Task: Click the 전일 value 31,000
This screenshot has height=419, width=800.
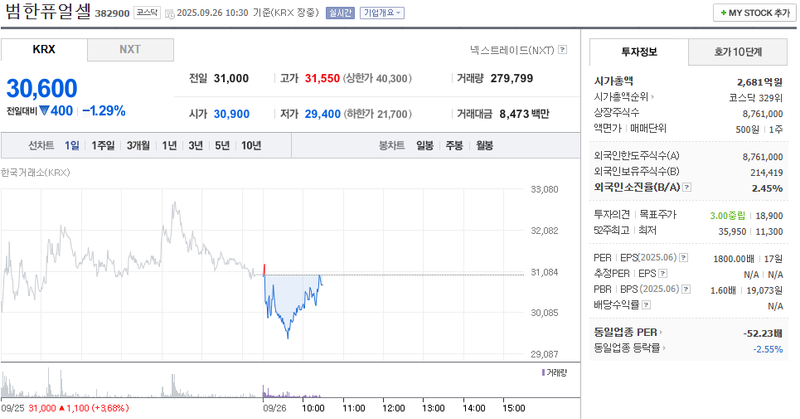Action: pyautogui.click(x=231, y=79)
